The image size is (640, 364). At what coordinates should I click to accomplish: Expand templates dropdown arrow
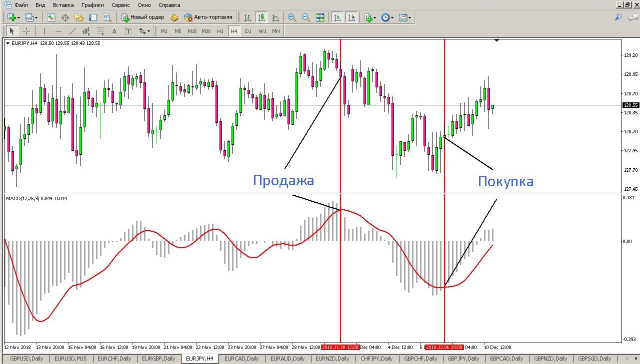point(410,17)
